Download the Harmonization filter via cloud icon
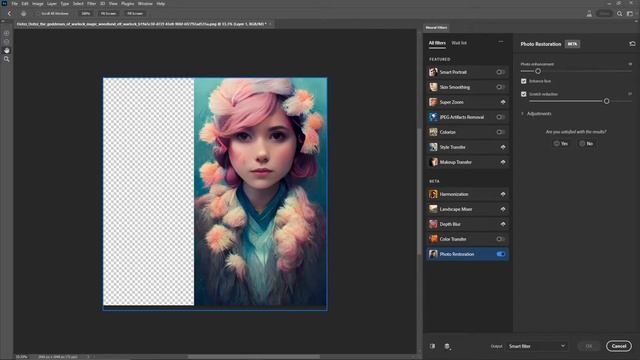The image size is (640, 360). click(503, 194)
